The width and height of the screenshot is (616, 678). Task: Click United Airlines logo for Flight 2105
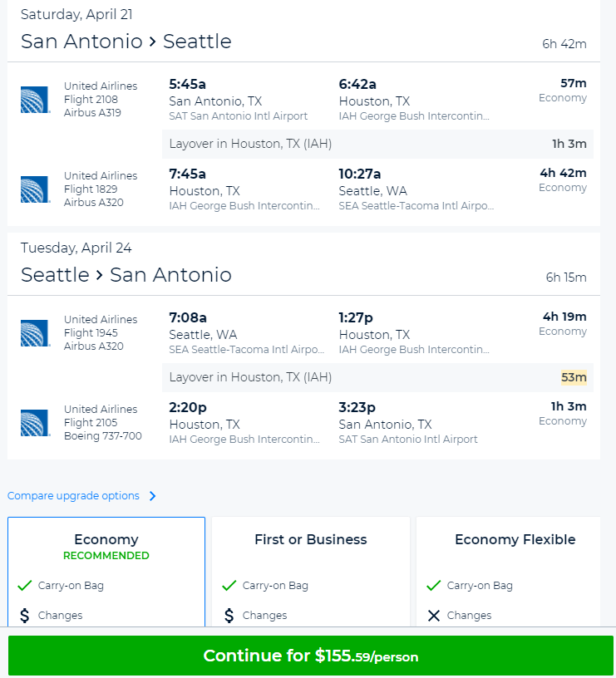(x=36, y=423)
